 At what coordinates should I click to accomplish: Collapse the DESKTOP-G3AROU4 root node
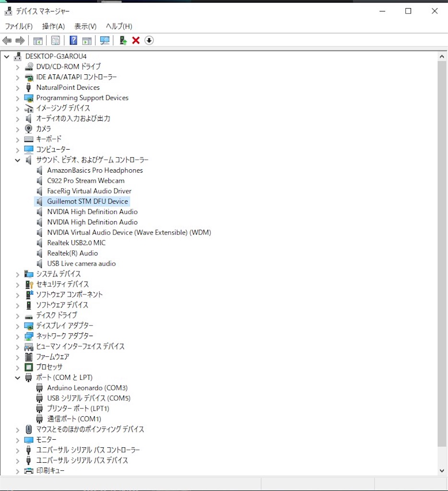[7, 57]
